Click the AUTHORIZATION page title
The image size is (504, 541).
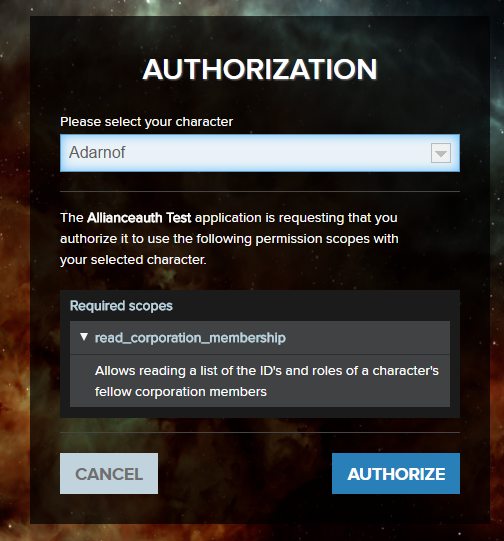click(260, 69)
